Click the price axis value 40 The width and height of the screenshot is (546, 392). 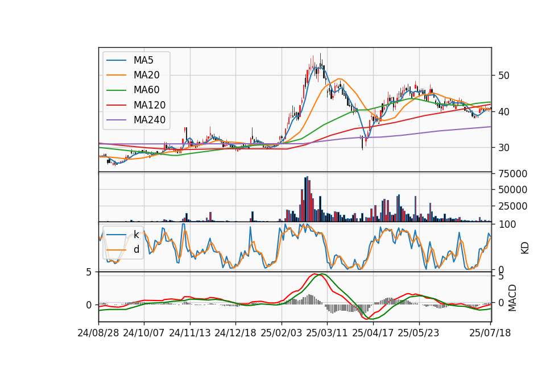[x=503, y=112]
